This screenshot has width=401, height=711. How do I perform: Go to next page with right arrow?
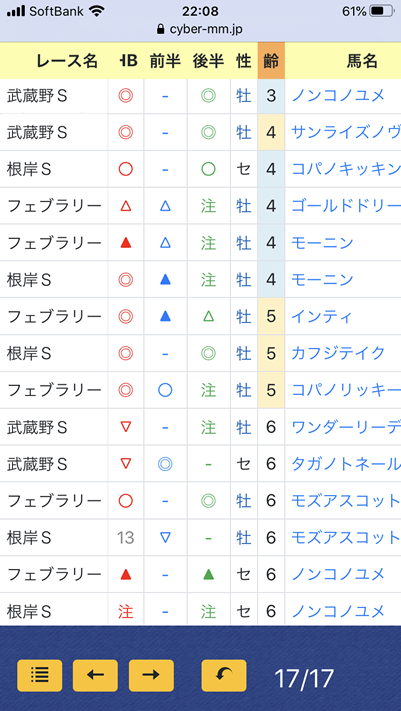pos(151,675)
